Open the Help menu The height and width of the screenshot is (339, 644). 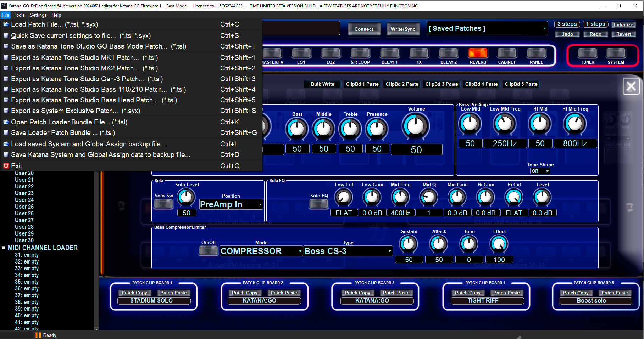coord(56,15)
